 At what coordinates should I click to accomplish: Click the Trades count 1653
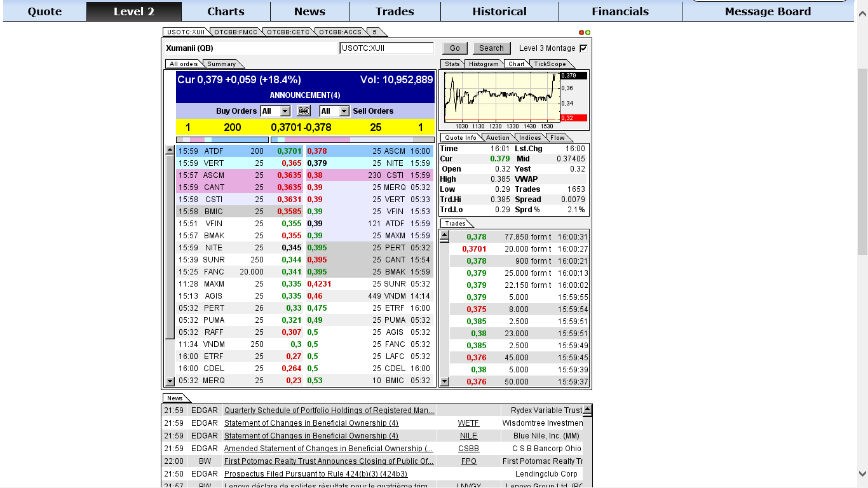(x=576, y=189)
